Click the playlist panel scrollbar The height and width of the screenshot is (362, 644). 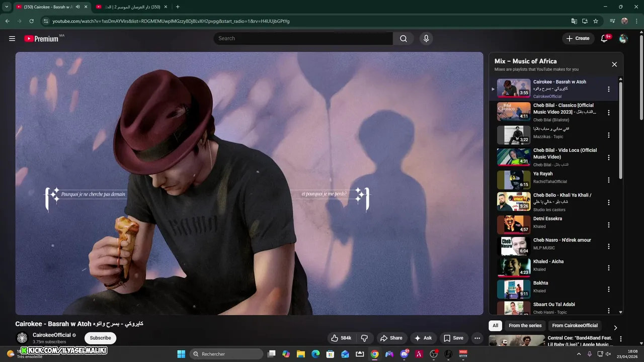620,131
